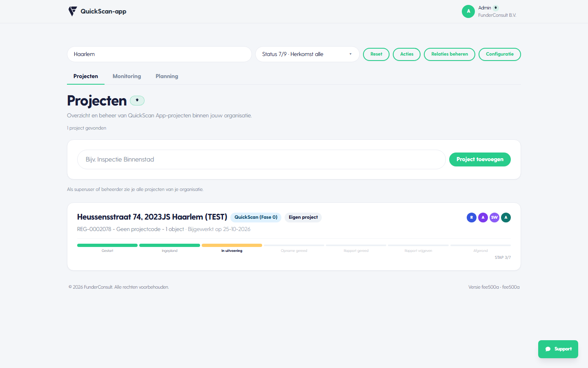Screen dimensions: 588x368
Task: Open Support chat bubble button
Action: pos(558,349)
